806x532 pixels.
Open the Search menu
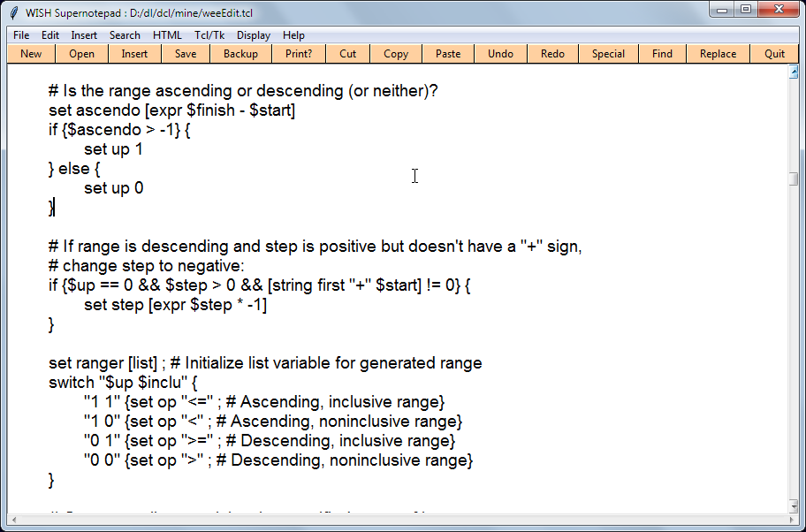coord(125,35)
